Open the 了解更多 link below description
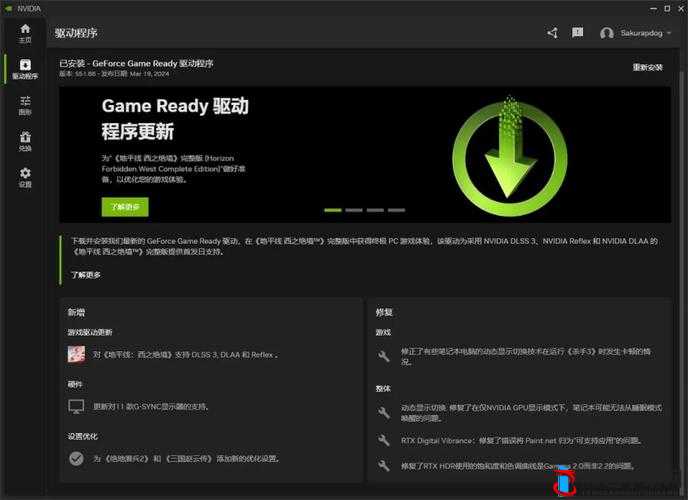This screenshot has width=688, height=500. pos(86,275)
